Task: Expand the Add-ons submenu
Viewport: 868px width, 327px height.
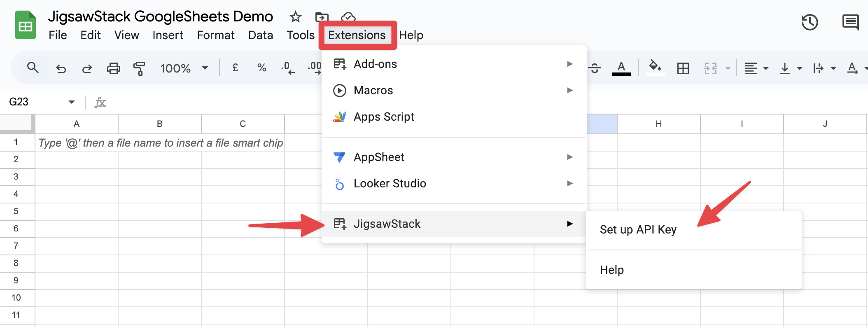Action: coord(454,64)
